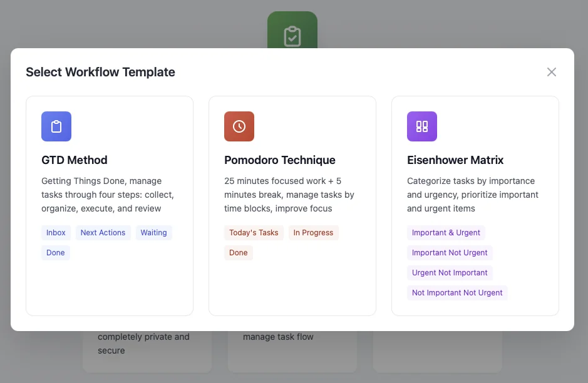
Task: Click the Urgent Not Important tag
Action: [450, 273]
